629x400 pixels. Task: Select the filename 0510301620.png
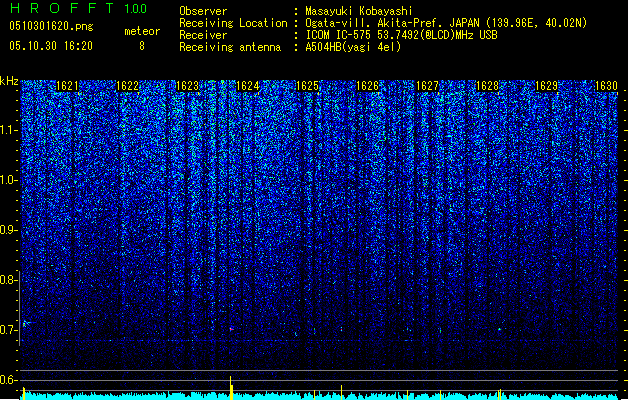(51, 27)
